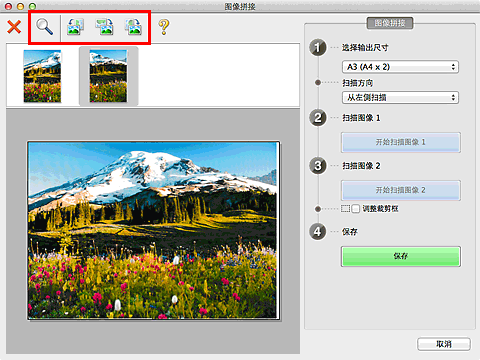
Task: Rotate image right using toolbar icon
Action: [105, 27]
